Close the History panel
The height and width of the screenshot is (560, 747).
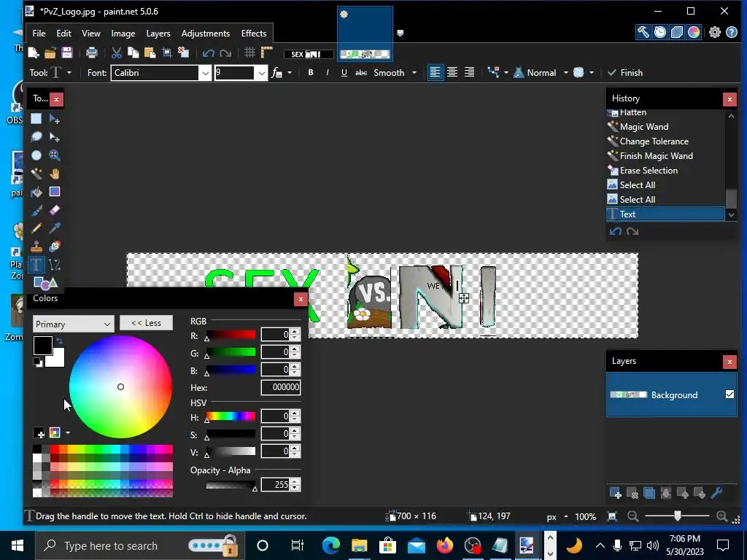(729, 99)
